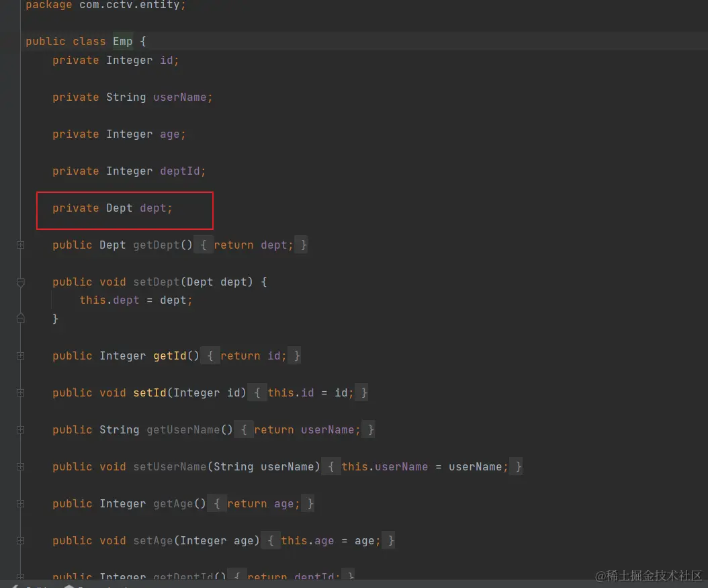Screen dimensions: 708x588
Task: Click this.dept in the setDept body
Action: [109, 300]
